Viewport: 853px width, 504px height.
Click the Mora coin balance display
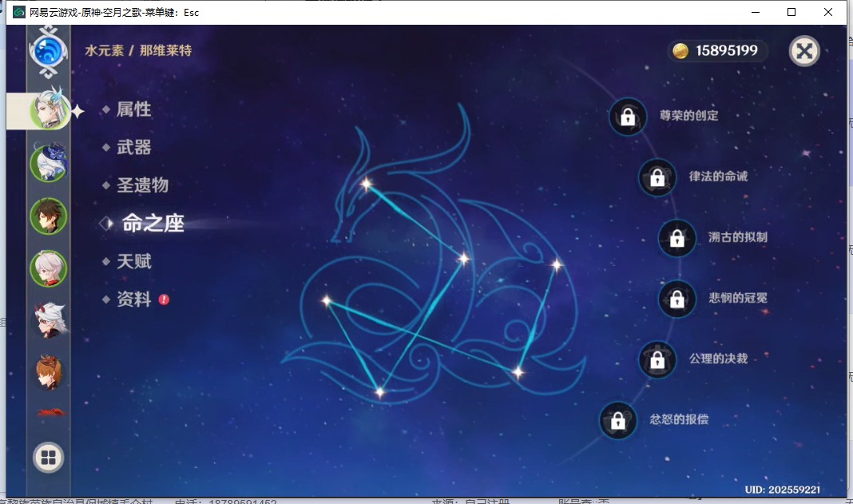717,51
